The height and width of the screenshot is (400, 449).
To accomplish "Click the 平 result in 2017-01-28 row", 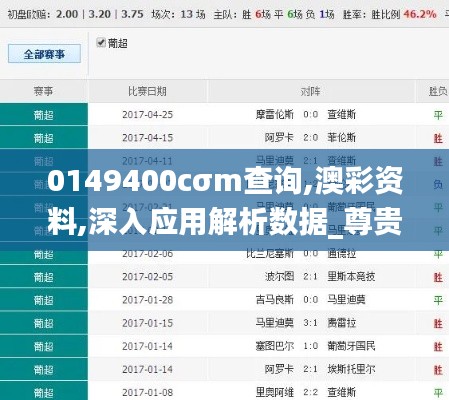I will click(438, 300).
